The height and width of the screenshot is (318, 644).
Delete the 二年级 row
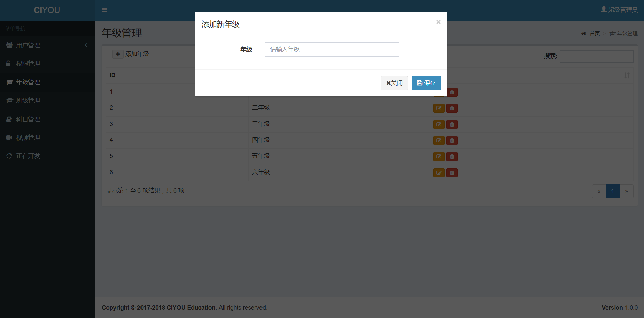point(452,108)
